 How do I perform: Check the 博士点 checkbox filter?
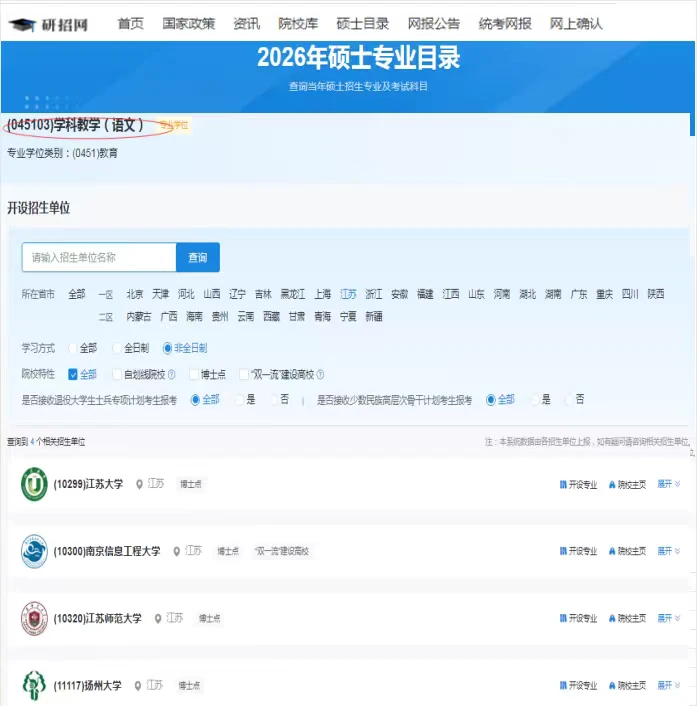tap(194, 374)
